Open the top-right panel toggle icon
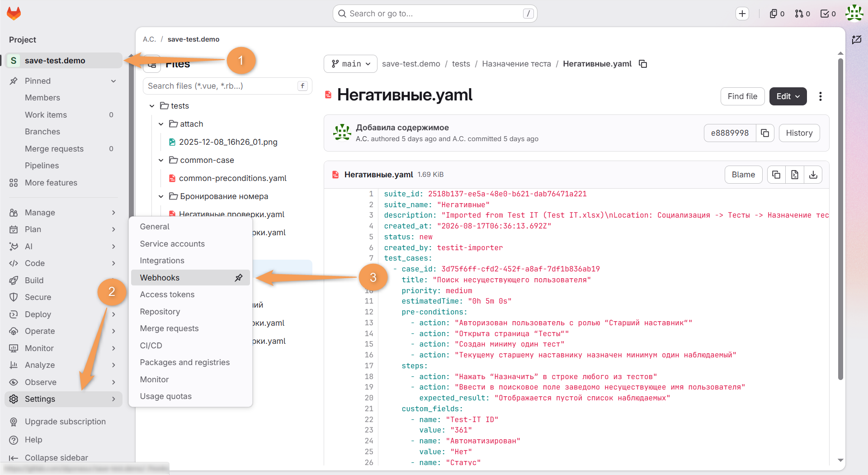 (x=857, y=40)
